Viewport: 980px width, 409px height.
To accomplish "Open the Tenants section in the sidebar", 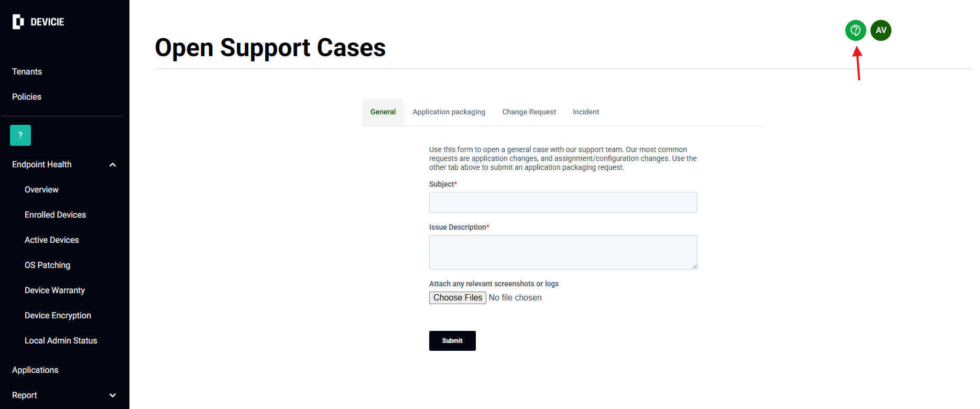I will point(27,71).
